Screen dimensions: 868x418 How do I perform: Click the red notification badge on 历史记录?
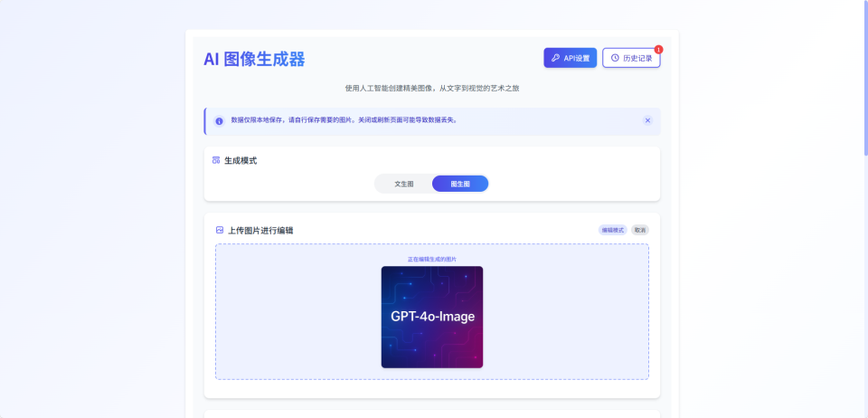(x=658, y=49)
